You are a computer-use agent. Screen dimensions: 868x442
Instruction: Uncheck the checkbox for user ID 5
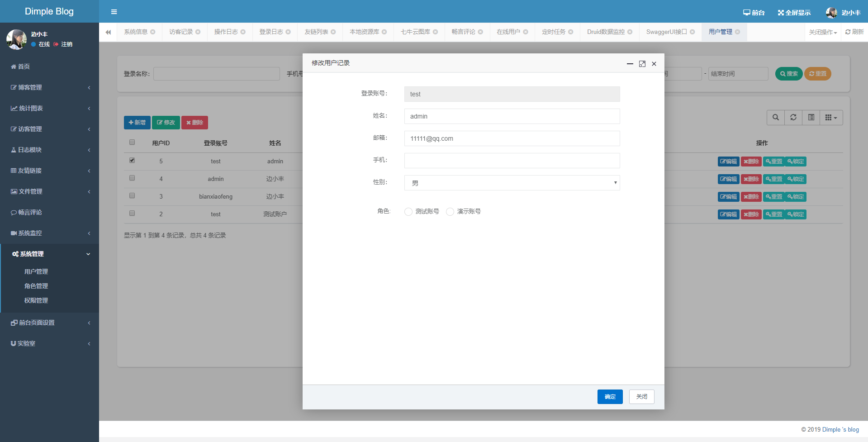click(132, 160)
